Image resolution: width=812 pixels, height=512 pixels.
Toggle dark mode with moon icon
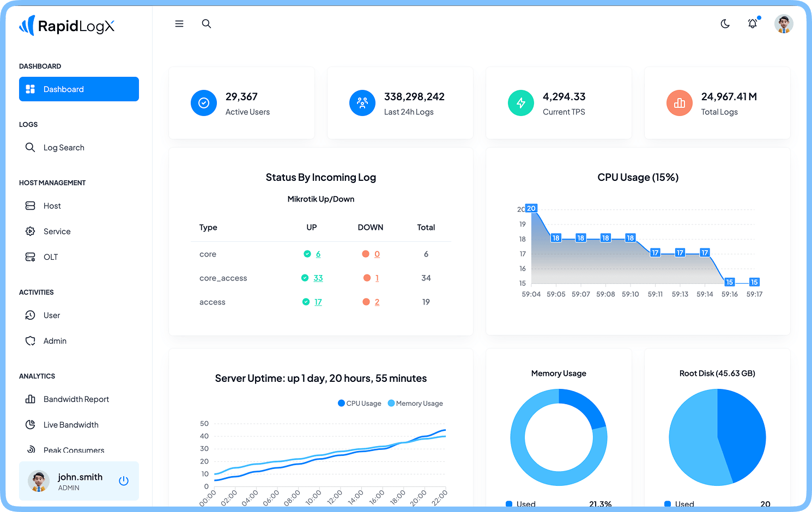[x=725, y=24]
